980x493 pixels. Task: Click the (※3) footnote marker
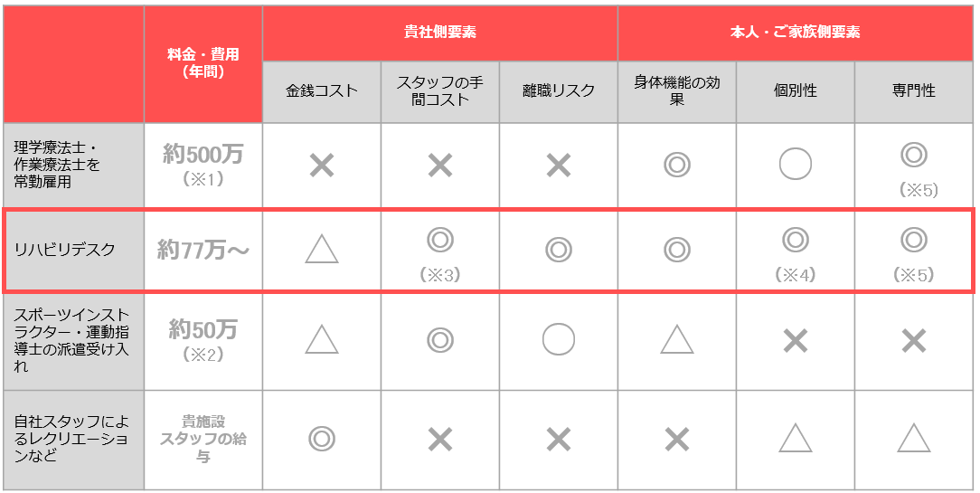(440, 275)
